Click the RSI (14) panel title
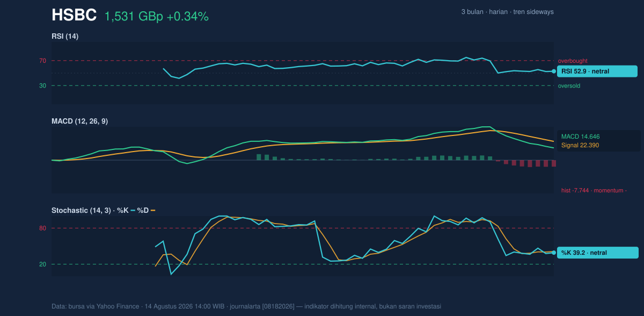The height and width of the screenshot is (316, 644). tap(65, 36)
